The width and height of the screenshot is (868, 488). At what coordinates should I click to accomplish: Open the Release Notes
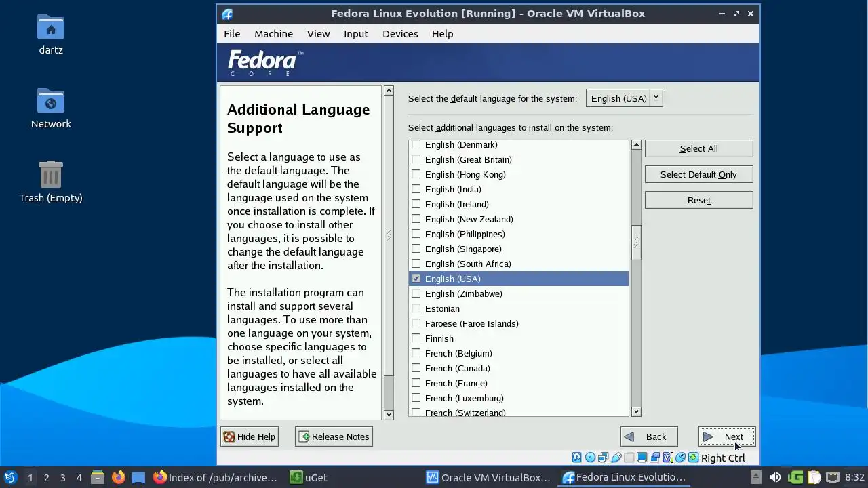click(x=334, y=436)
